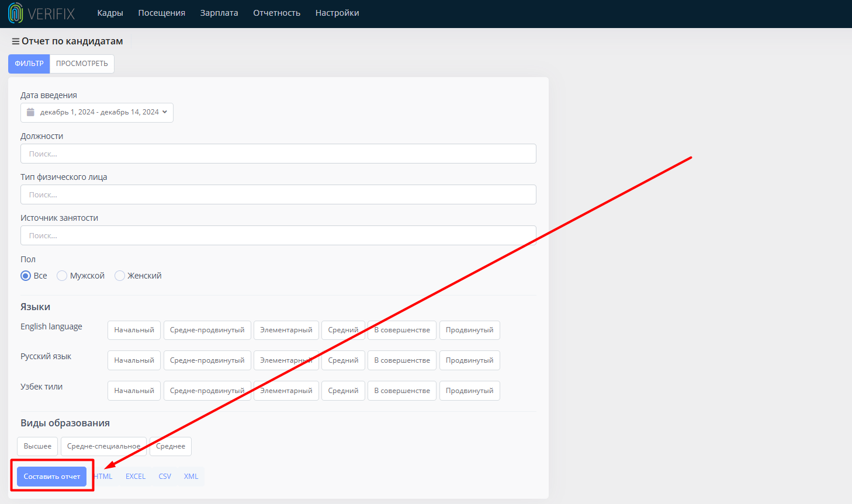This screenshot has width=852, height=504.
Task: Toggle В совершенстве for Русский язык
Action: pyautogui.click(x=402, y=360)
